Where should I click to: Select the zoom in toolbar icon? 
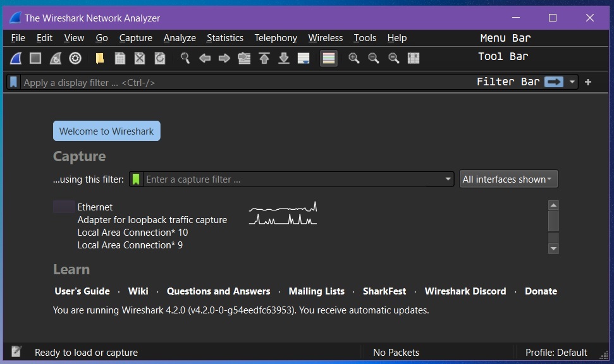[354, 58]
